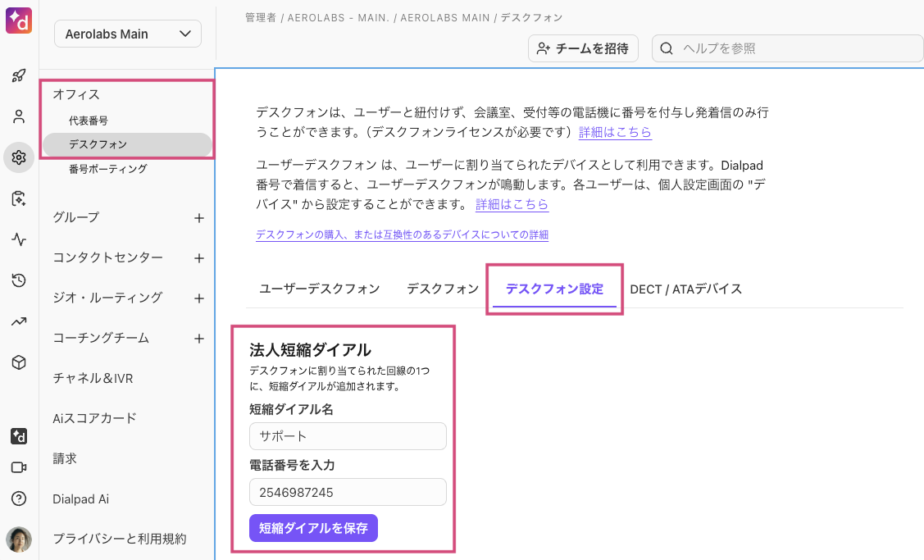Viewport: 924px width, 560px height.
Task: Open the person profile icon in sidebar
Action: tap(19, 116)
